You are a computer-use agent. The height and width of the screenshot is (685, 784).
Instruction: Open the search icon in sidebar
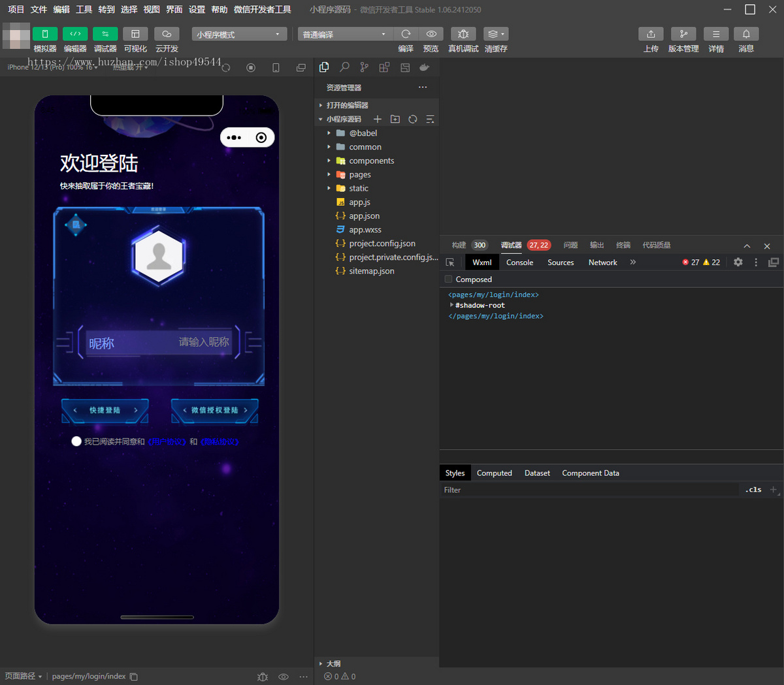coord(344,67)
